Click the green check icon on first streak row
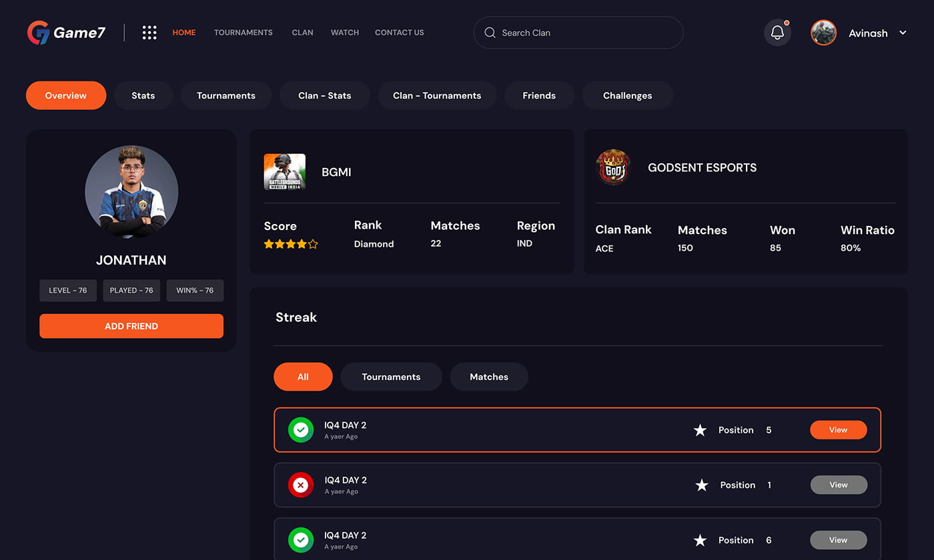Image resolution: width=934 pixels, height=560 pixels. pyautogui.click(x=301, y=430)
